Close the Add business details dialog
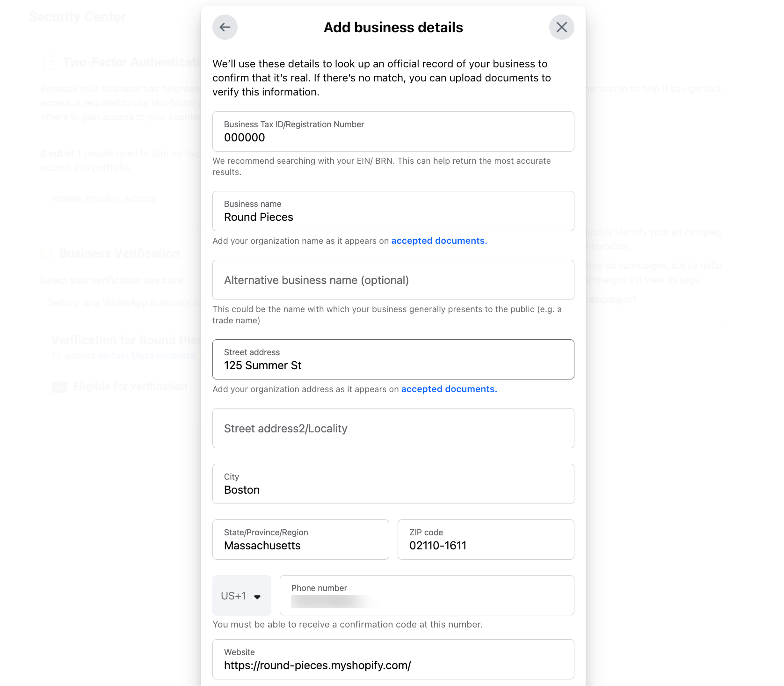 [561, 27]
